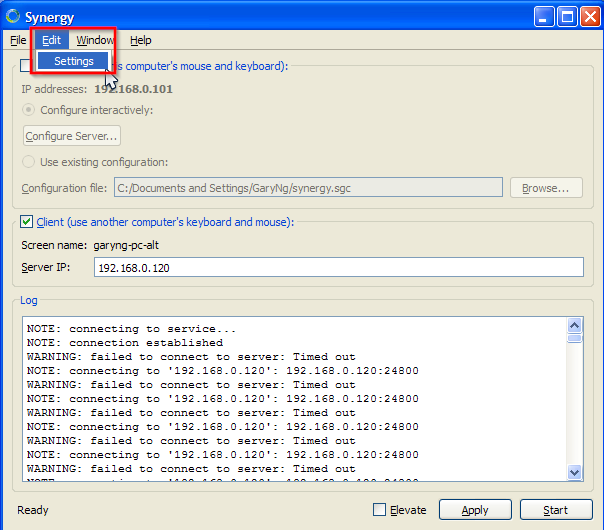The height and width of the screenshot is (530, 604).
Task: Click the log scrollbar up arrow
Action: click(x=575, y=326)
